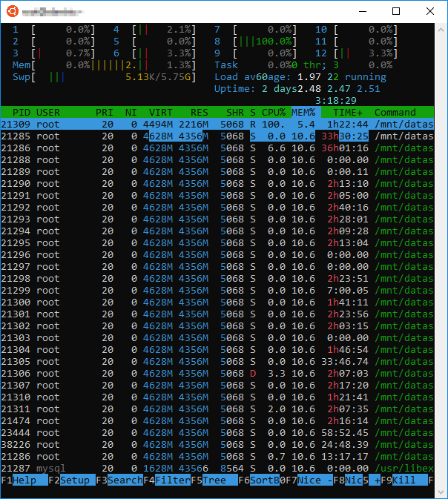
Task: Sort by the highlighted MEM% column header
Action: (303, 113)
